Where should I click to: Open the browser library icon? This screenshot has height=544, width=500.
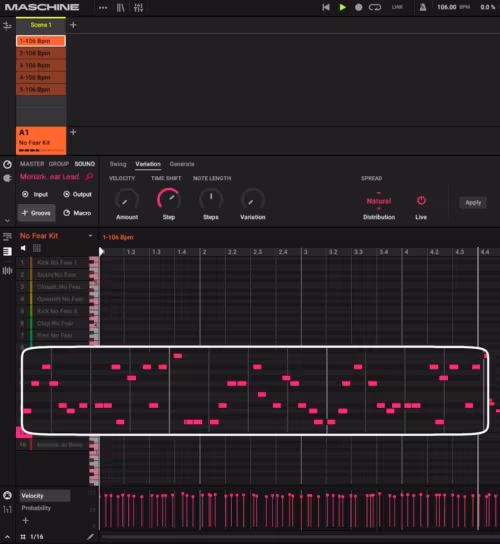coord(120,7)
